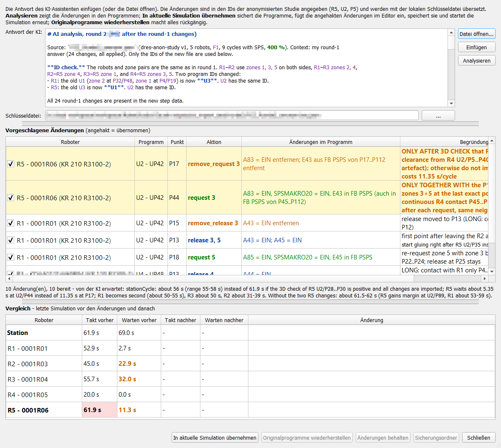
Task: Apply changes with In aktuelle Simulation übernehmen
Action: click(215, 438)
